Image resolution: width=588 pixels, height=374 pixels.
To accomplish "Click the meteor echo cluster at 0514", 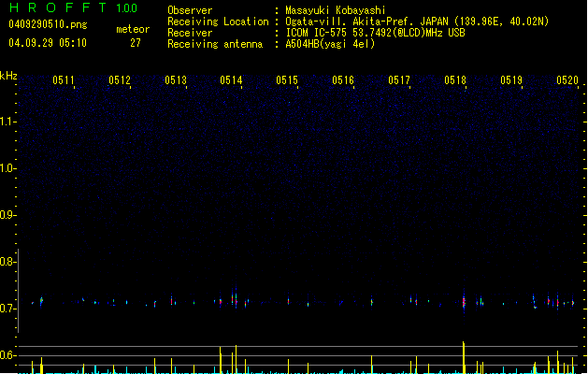I will click(235, 299).
